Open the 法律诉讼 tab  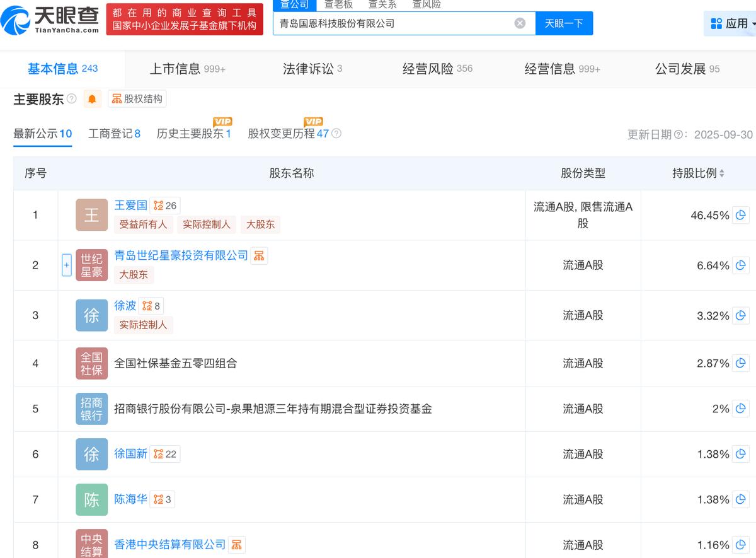(312, 69)
